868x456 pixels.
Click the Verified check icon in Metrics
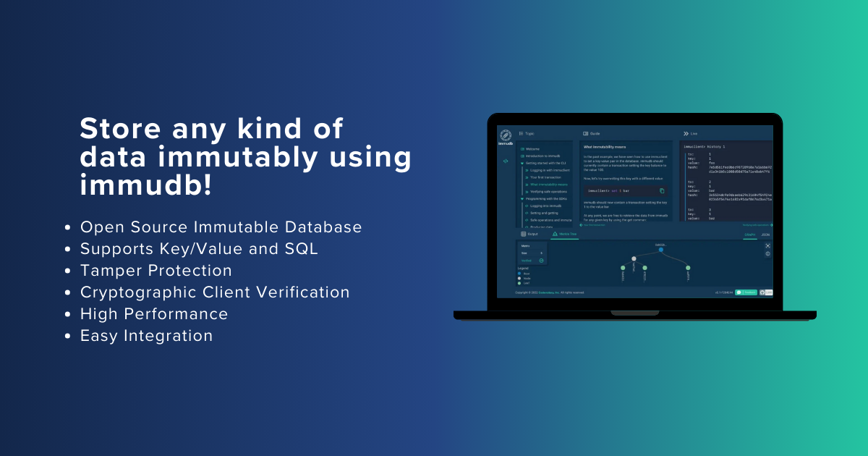click(541, 261)
